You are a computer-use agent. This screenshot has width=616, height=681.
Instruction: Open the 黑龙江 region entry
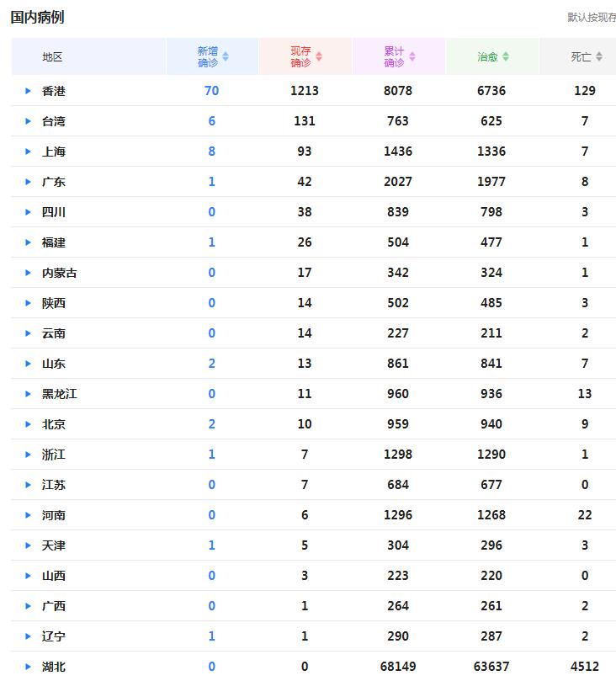(x=59, y=394)
